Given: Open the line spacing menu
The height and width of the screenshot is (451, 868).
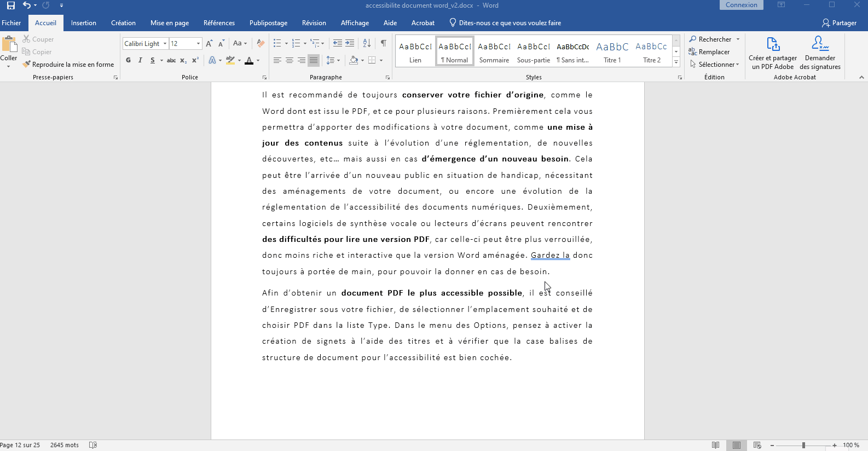Looking at the screenshot, I should coord(333,60).
